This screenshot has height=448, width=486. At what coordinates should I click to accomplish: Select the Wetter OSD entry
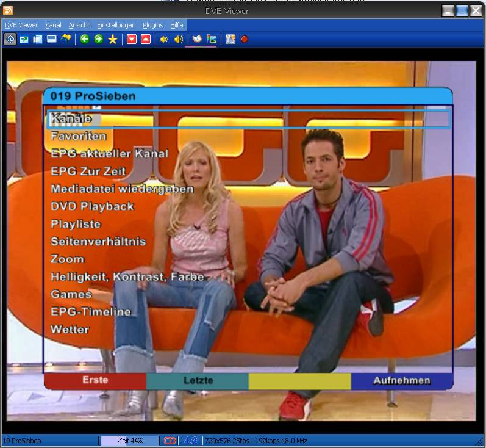pos(70,330)
